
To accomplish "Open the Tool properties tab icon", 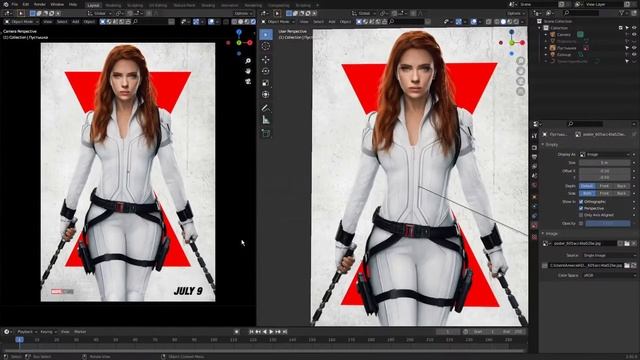I will (535, 136).
